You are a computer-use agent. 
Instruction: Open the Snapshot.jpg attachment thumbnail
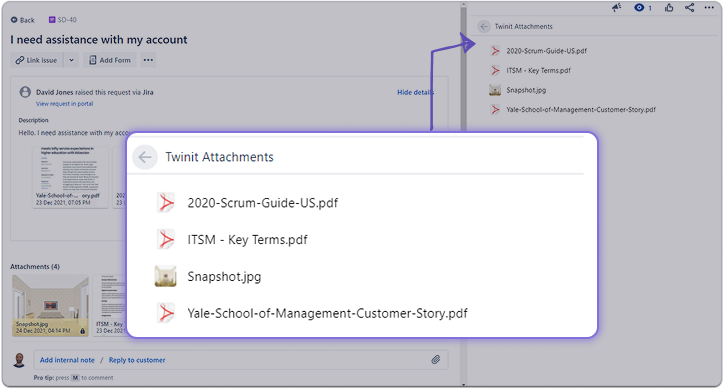(50, 305)
